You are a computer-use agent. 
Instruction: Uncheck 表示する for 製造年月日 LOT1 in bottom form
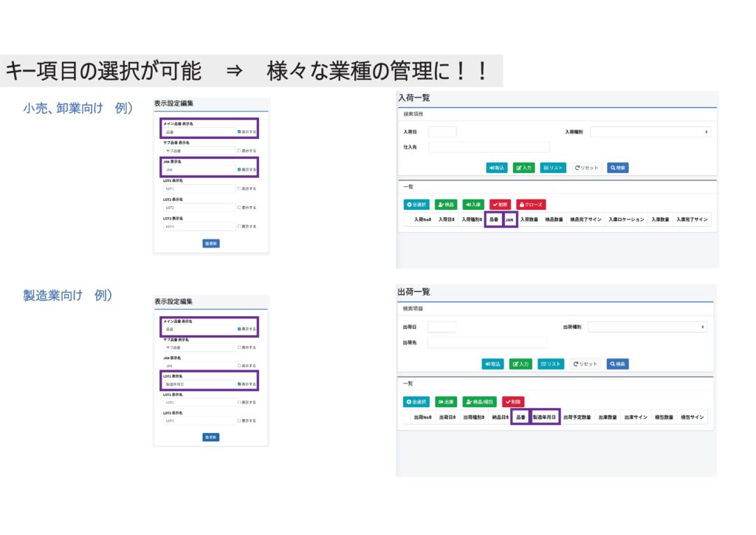[x=239, y=384]
